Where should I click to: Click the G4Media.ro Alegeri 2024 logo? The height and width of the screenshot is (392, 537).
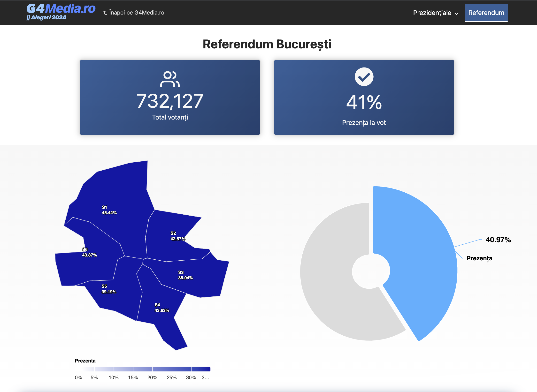pos(61,12)
